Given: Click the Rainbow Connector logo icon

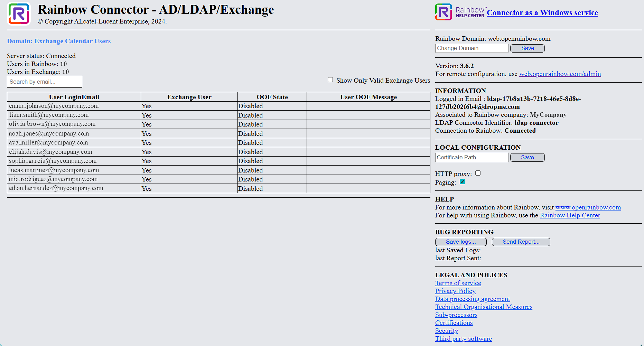Looking at the screenshot, I should pyautogui.click(x=19, y=14).
